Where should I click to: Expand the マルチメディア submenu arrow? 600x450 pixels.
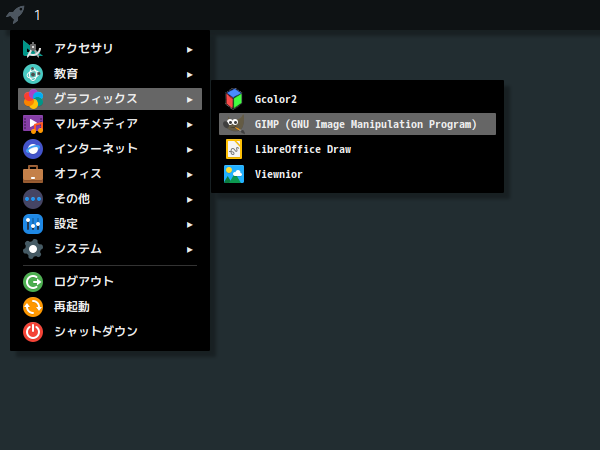[189, 125]
